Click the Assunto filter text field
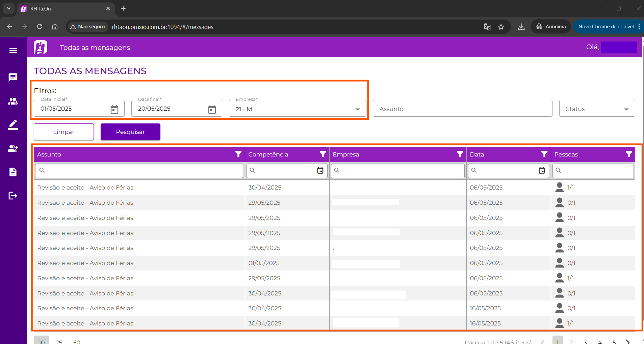The height and width of the screenshot is (344, 644). pyautogui.click(x=462, y=109)
